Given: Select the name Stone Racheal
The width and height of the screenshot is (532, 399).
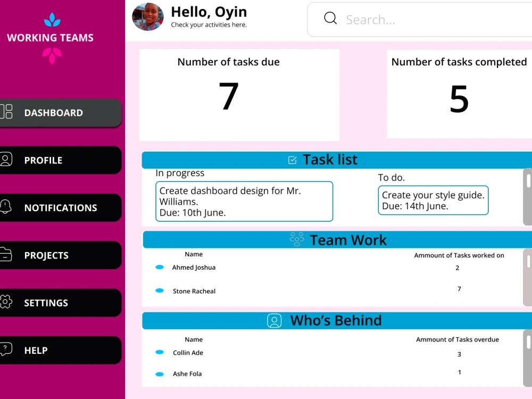Looking at the screenshot, I should point(194,291).
